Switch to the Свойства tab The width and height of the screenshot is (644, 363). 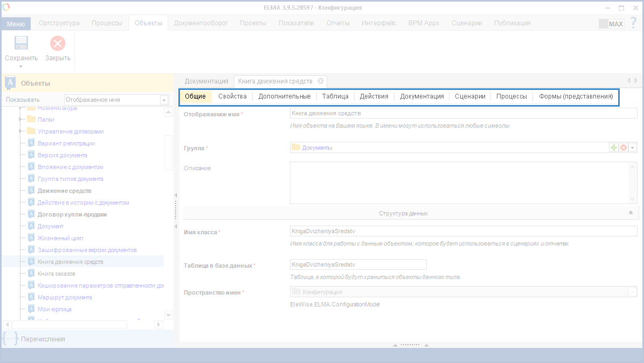pyautogui.click(x=232, y=96)
